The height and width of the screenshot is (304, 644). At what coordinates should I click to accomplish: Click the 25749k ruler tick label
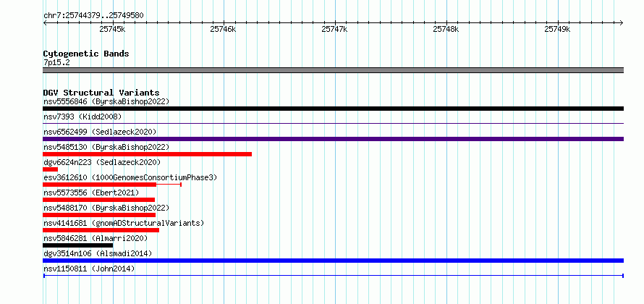pos(558,29)
